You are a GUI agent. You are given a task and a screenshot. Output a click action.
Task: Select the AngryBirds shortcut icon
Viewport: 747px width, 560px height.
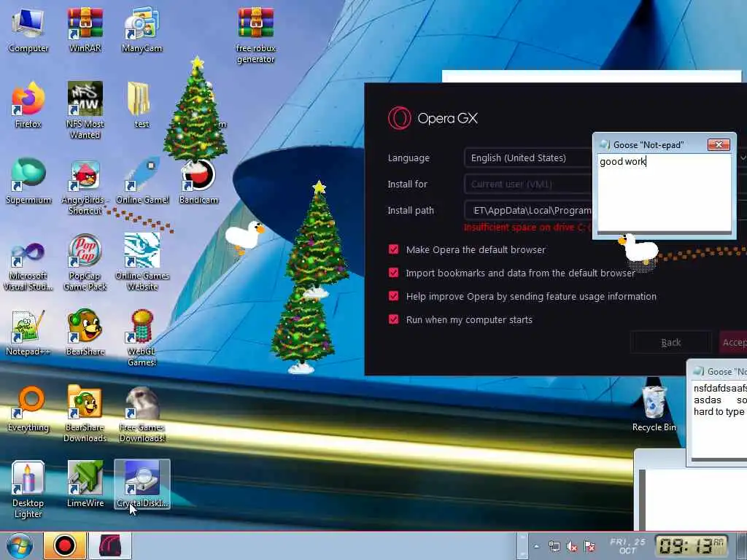pos(85,187)
